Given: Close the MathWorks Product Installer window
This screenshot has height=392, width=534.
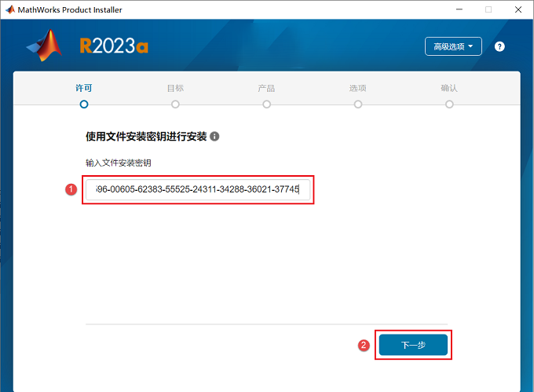Looking at the screenshot, I should tap(518, 9).
